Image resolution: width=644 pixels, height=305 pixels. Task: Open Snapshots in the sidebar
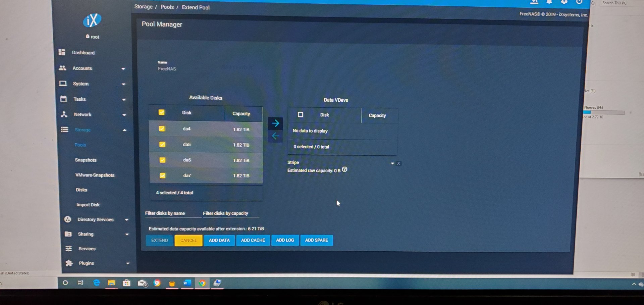coord(86,160)
